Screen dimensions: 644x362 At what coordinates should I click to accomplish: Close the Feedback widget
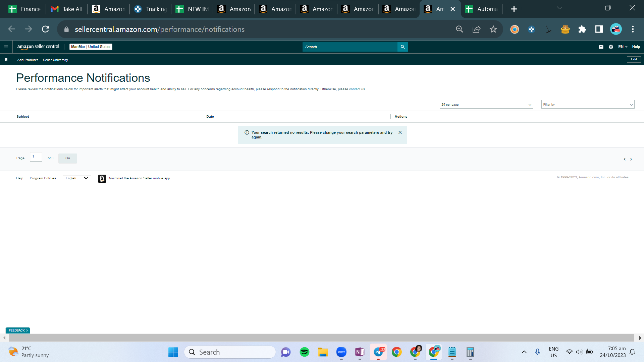[27, 330]
